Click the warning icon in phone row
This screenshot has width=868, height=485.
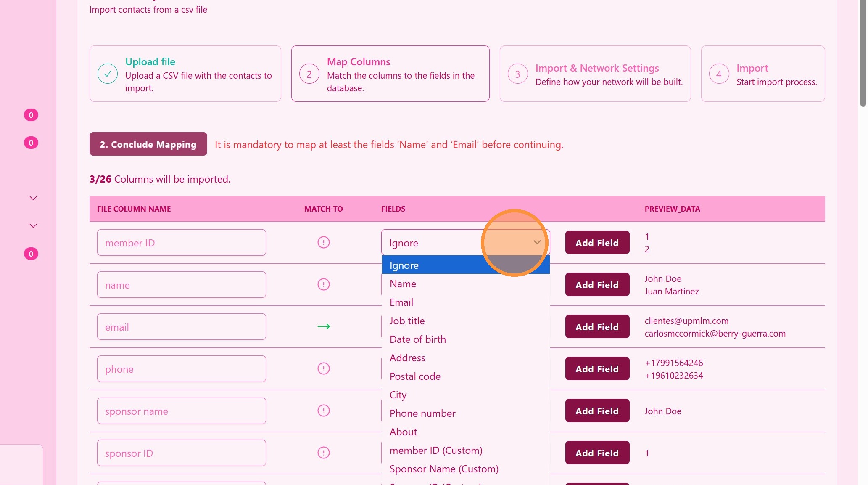coord(323,368)
